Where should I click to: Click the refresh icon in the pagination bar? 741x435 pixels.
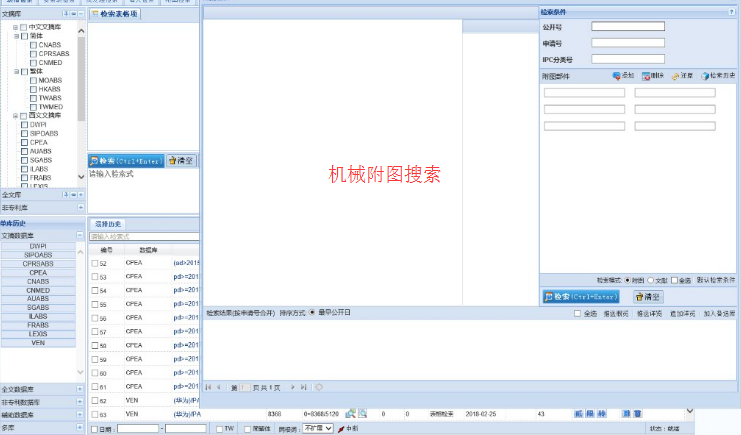click(x=319, y=387)
